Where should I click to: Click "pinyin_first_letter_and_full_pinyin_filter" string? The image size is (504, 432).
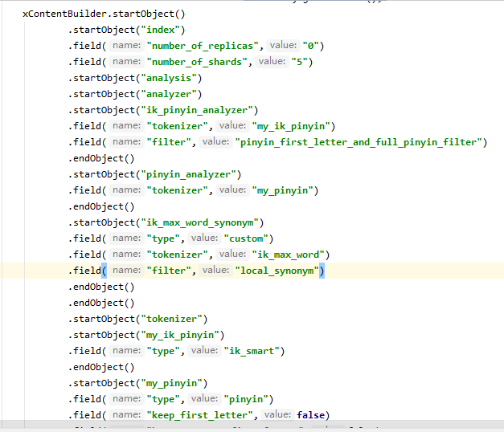tap(359, 142)
